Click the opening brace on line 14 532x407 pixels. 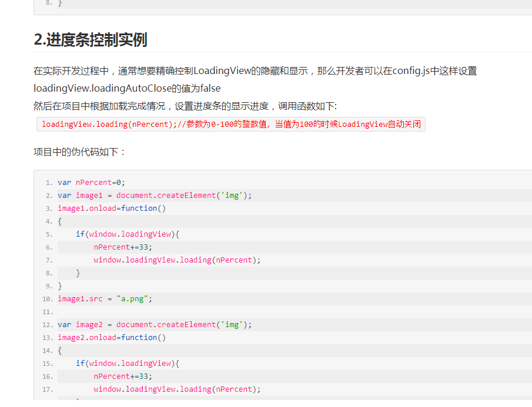(60, 351)
